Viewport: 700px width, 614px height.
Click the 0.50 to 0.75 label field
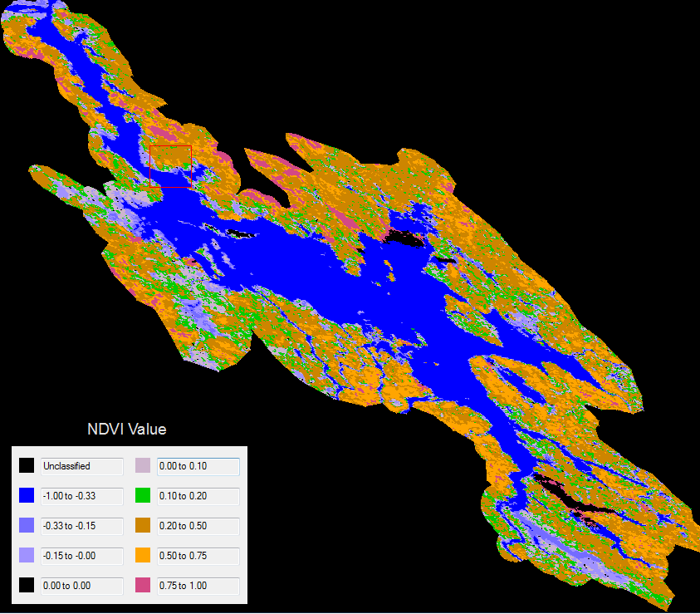pos(198,556)
